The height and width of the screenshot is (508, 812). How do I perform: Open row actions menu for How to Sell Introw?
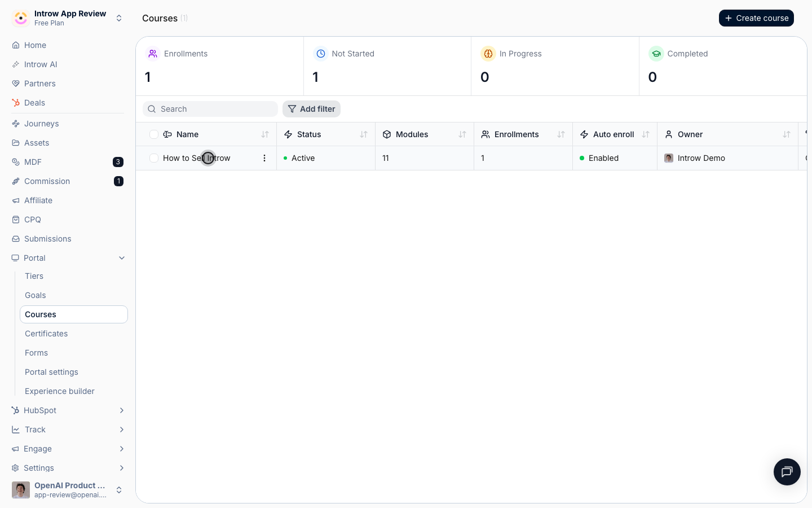pyautogui.click(x=264, y=158)
